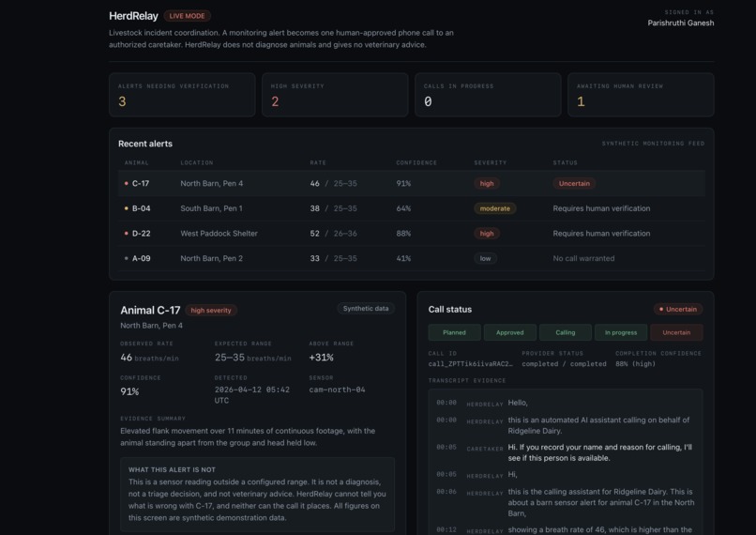Click the No call warranted status
Viewport: 756px width, 535px height.
point(583,258)
